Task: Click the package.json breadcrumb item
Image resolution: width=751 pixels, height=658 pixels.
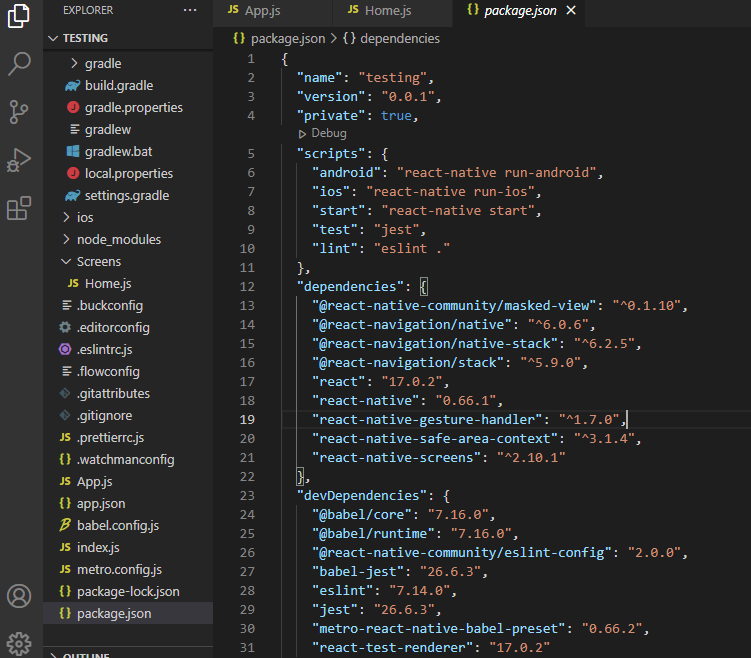Action: (x=288, y=38)
